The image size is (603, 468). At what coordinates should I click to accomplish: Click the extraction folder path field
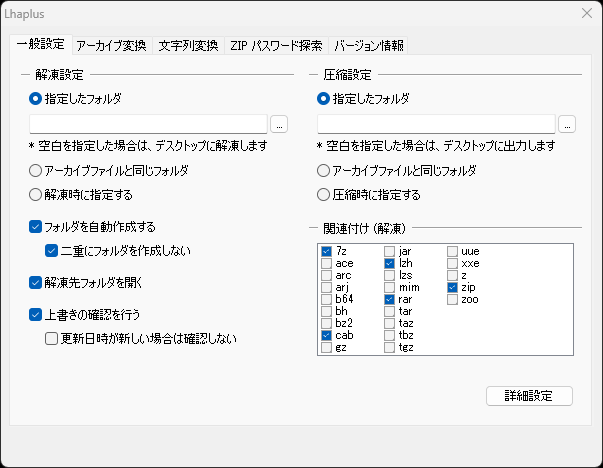[x=148, y=124]
